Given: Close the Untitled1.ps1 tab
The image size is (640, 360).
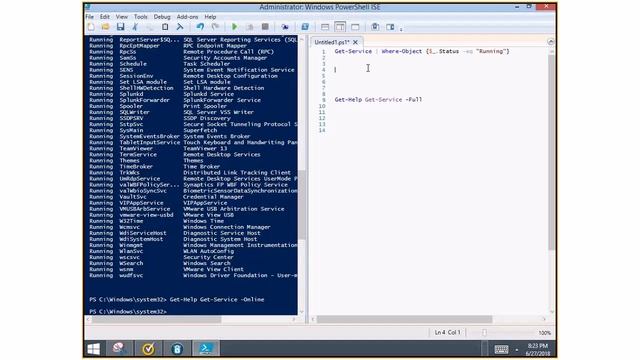Looking at the screenshot, I should point(356,42).
